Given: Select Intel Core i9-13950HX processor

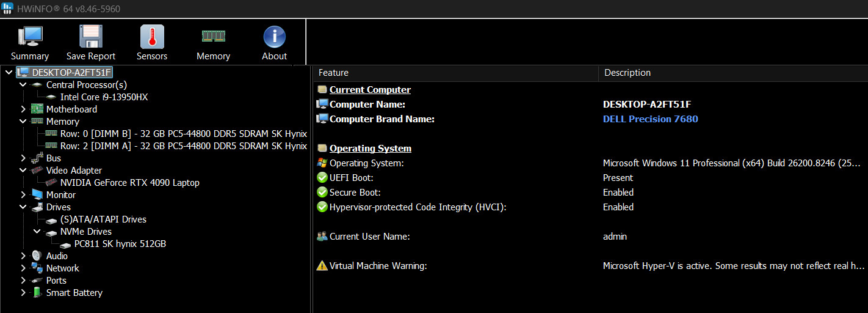Looking at the screenshot, I should pos(104,97).
